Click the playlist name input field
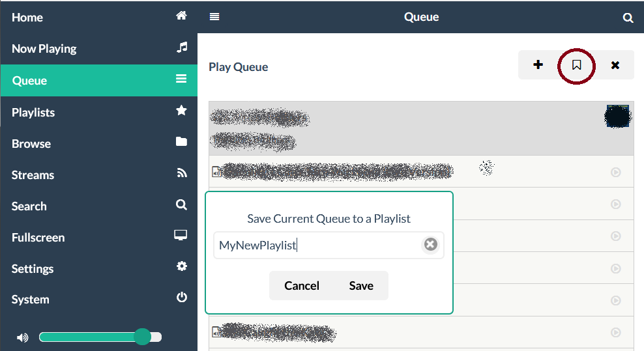Viewport: 644px width, 351px height. (x=318, y=246)
